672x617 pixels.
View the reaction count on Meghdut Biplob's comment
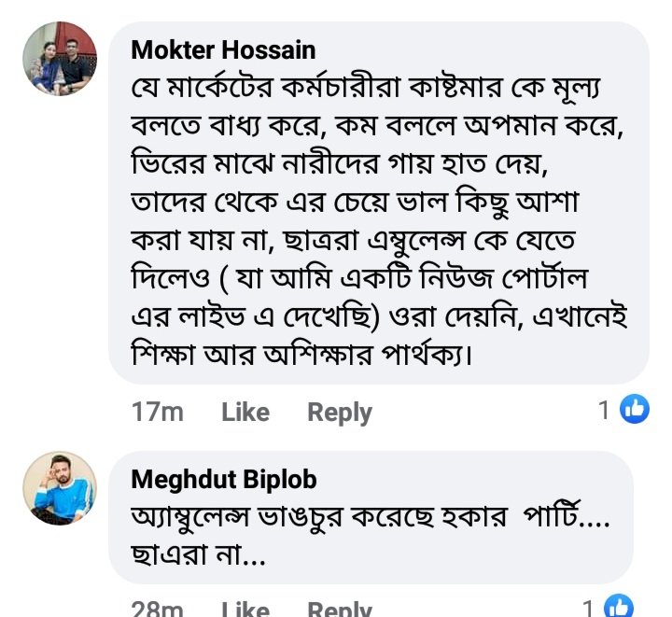[x=589, y=609]
